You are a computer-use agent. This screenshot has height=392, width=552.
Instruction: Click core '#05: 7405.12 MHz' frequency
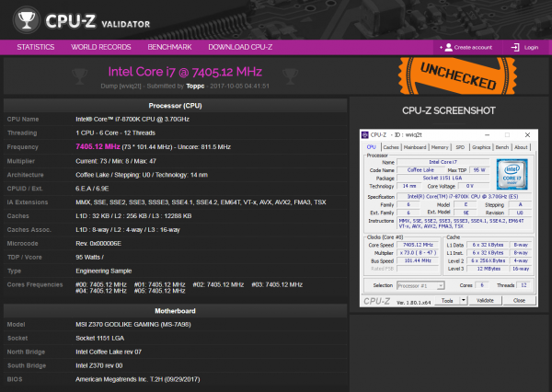point(159,291)
